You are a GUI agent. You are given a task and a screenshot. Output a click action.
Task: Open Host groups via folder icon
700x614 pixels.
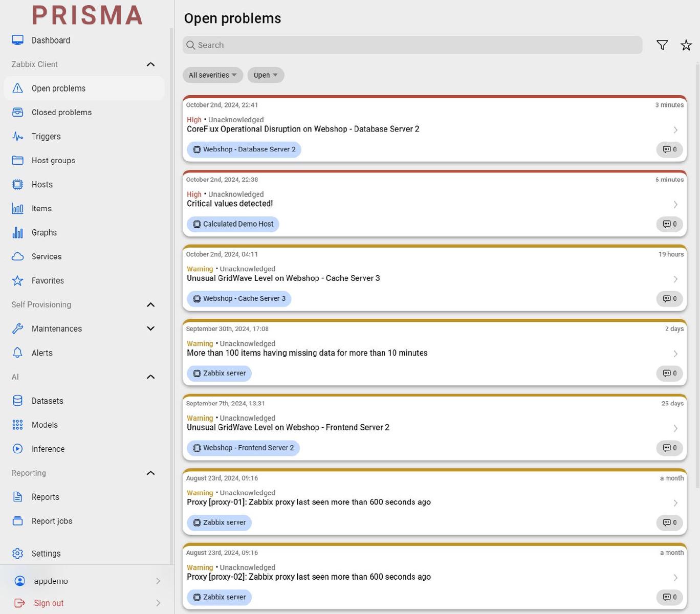click(x=17, y=160)
